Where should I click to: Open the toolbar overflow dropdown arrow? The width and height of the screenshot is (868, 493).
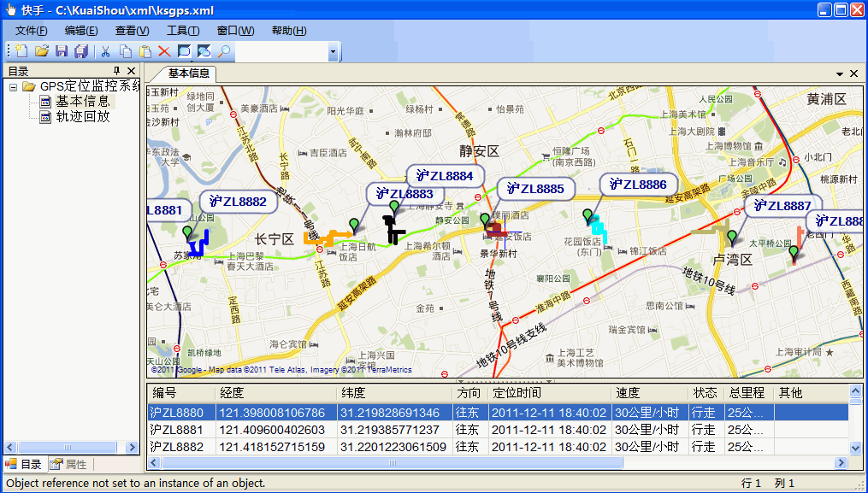(333, 52)
